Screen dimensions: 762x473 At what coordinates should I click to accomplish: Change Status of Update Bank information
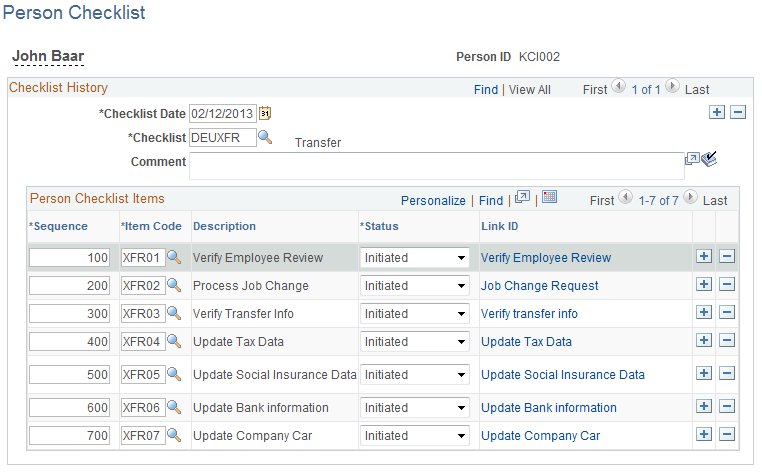pyautogui.click(x=415, y=407)
